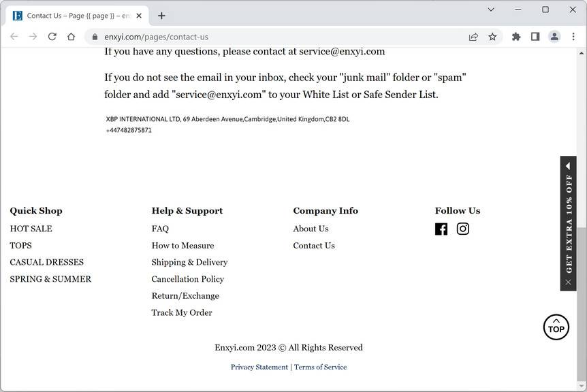587x392 pixels.
Task: Bookmark this page with the star icon
Action: pos(492,37)
